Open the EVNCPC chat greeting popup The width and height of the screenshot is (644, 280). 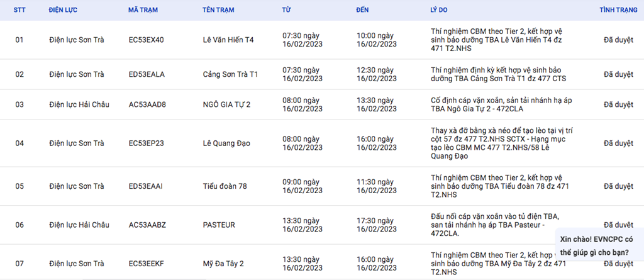click(x=599, y=245)
